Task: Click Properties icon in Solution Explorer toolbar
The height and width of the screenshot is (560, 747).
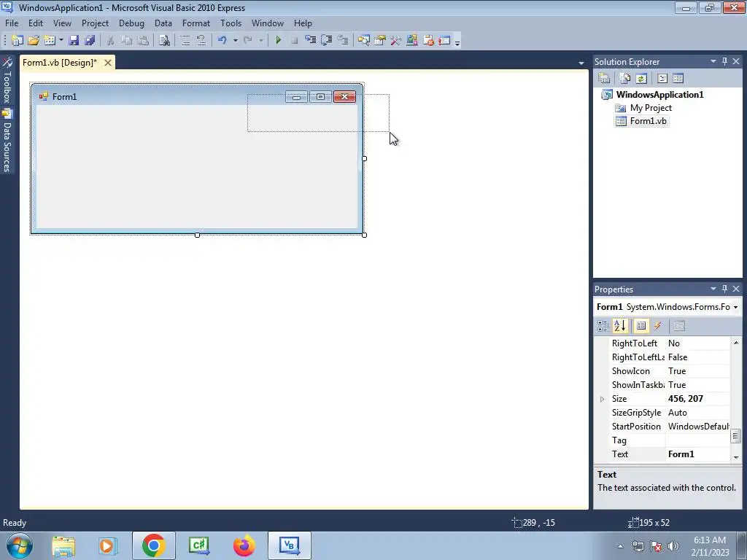Action: 604,78
